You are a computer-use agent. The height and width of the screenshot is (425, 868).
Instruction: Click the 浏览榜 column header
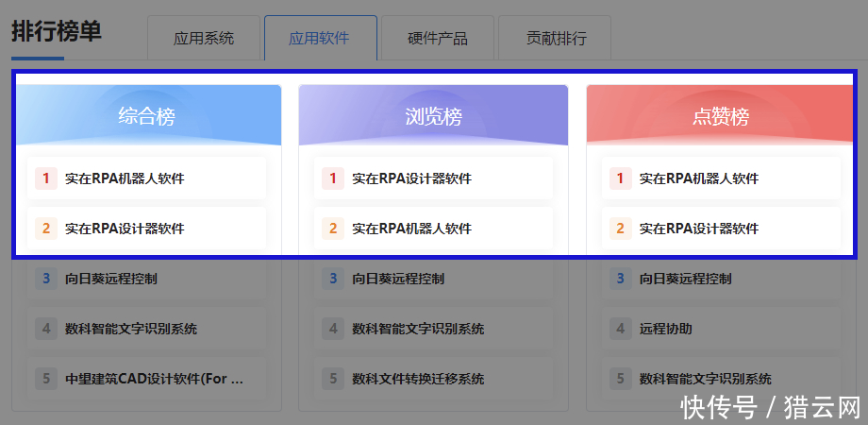point(433,116)
